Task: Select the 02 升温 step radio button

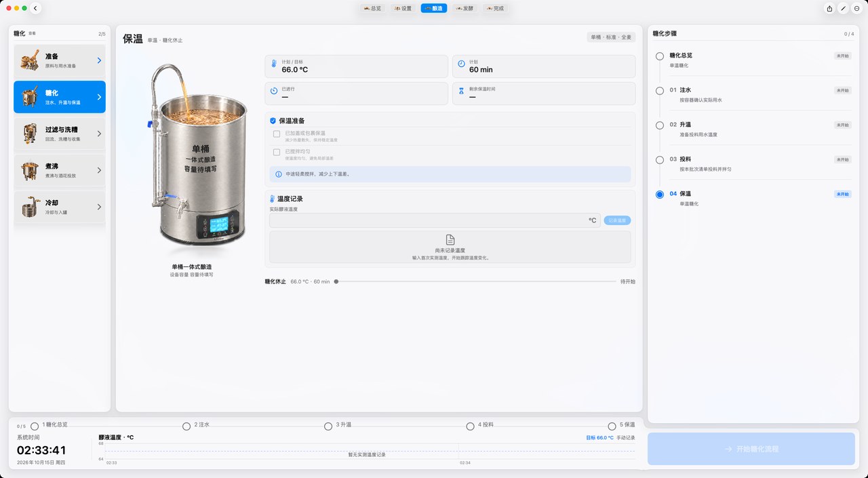Action: click(x=660, y=125)
